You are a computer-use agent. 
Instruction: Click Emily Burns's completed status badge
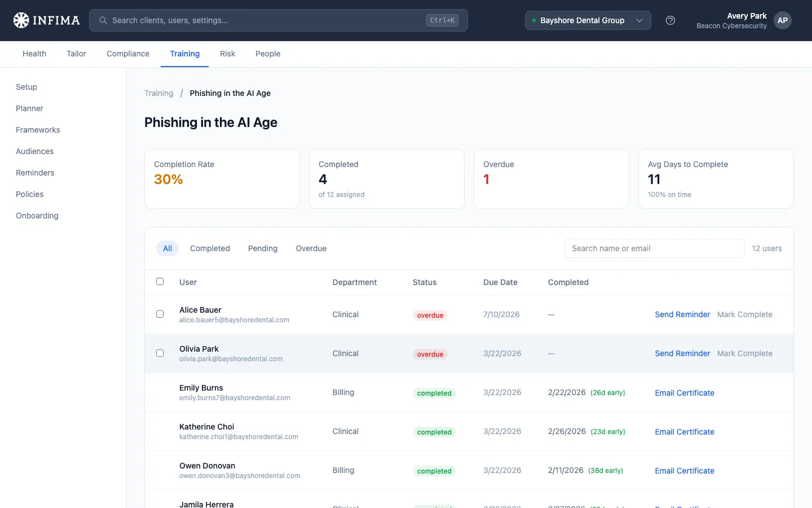point(434,393)
